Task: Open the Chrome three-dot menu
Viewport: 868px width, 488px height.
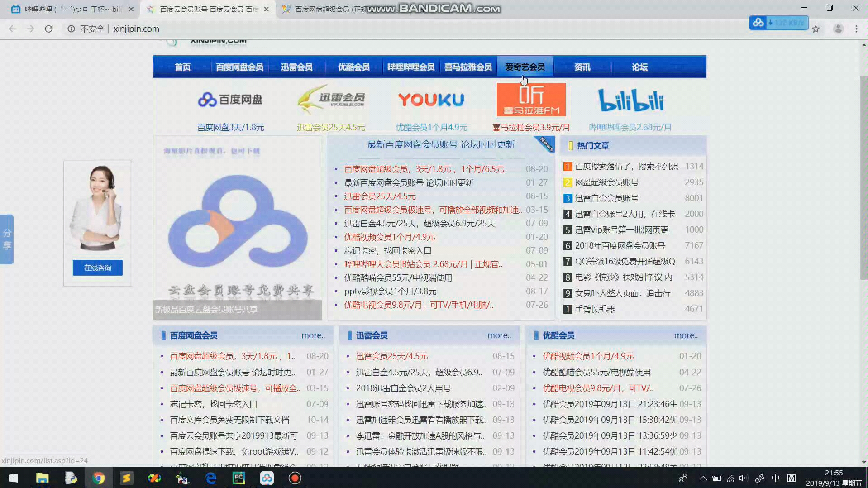Action: pos(856,29)
